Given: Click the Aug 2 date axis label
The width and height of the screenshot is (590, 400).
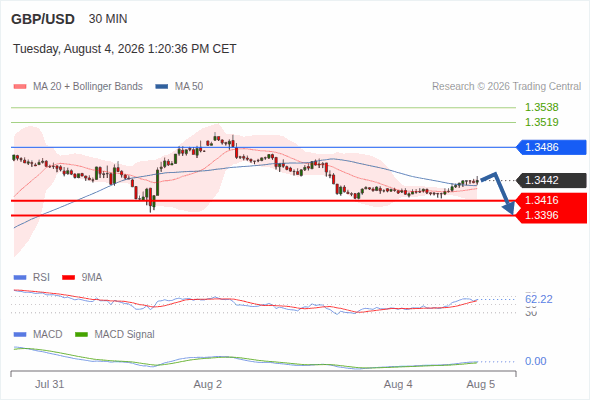Looking at the screenshot, I should [208, 385].
